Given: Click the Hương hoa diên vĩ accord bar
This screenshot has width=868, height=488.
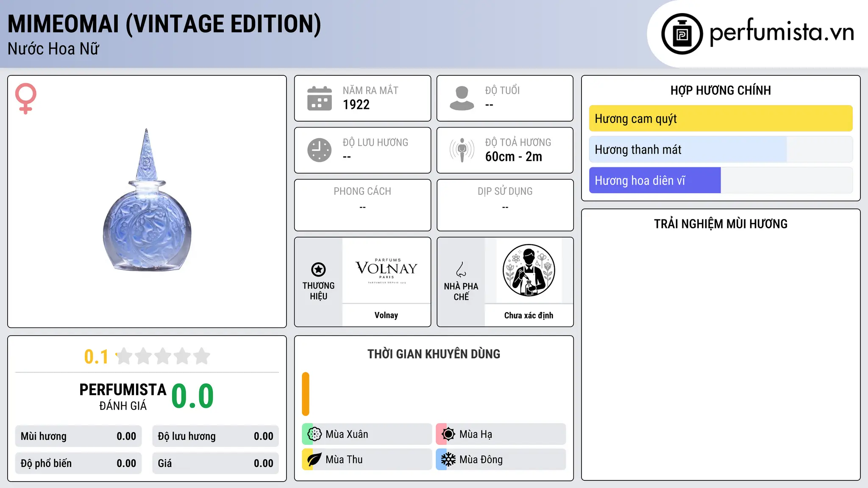Looking at the screenshot, I should [x=721, y=180].
